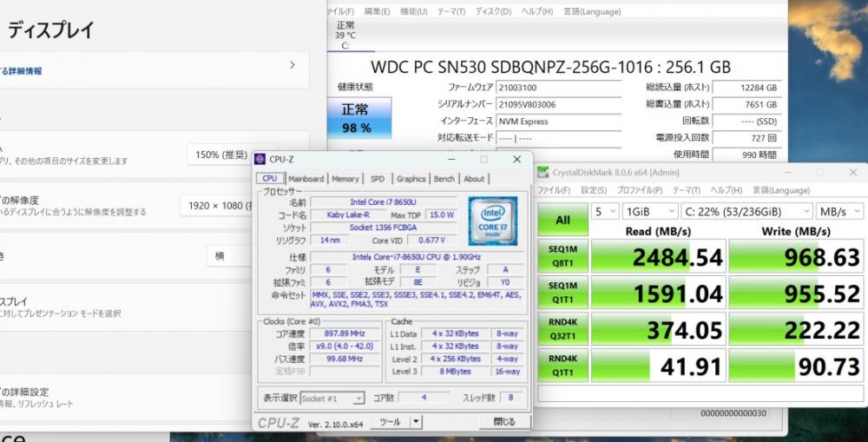
Task: Open テーマ(T) menu in CrystalDiskMark
Action: pos(687,190)
